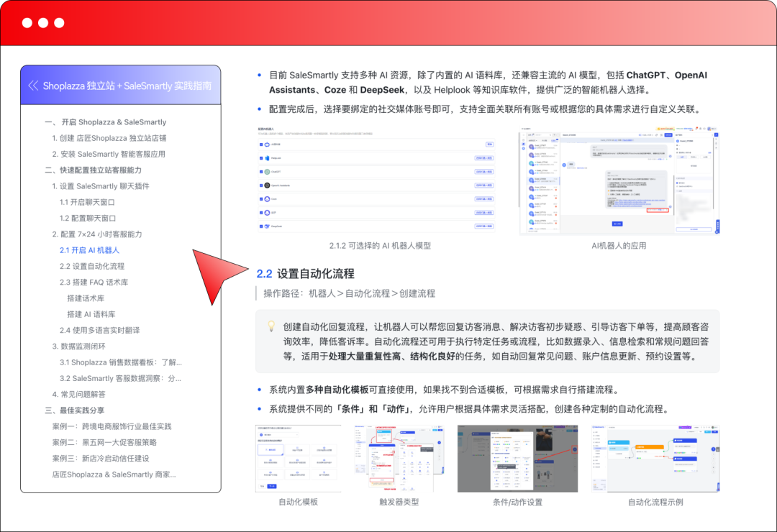Open '2. 安装 SaleSmartly 智能客服应用'
Image resolution: width=777 pixels, height=532 pixels.
[109, 154]
